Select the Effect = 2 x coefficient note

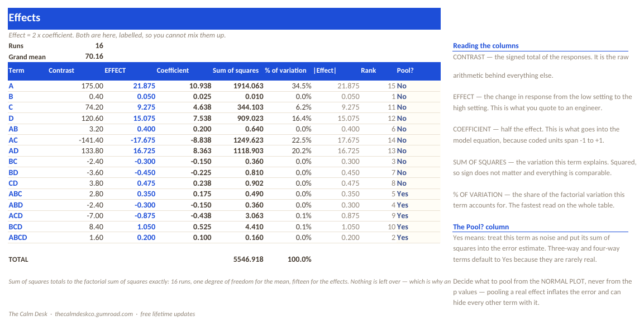click(117, 35)
